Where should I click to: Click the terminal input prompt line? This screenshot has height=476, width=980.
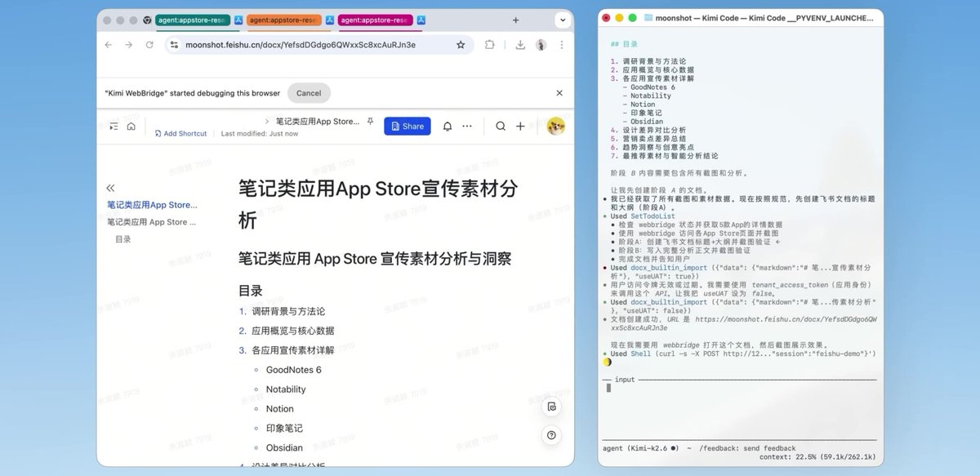739,388
